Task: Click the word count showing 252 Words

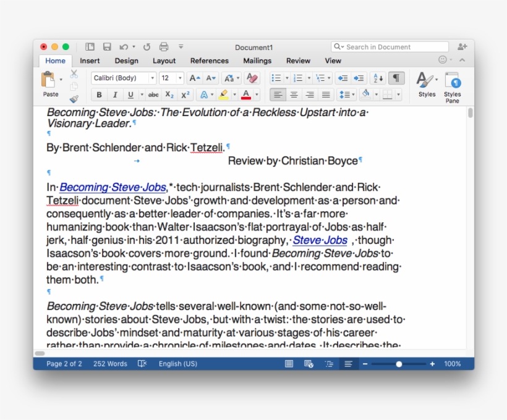Action: point(109,364)
